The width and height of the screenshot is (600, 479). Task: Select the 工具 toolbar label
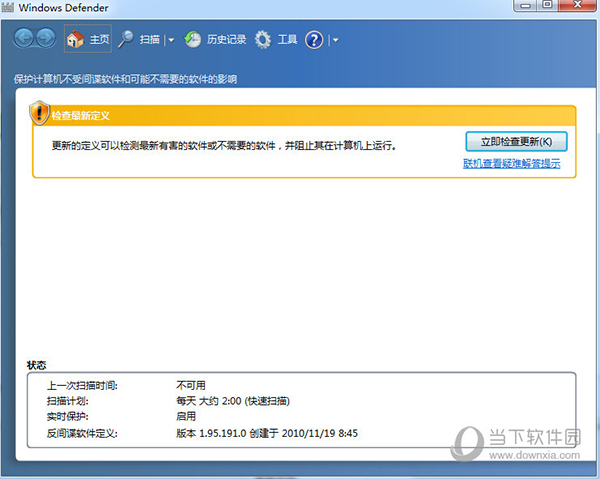click(287, 39)
